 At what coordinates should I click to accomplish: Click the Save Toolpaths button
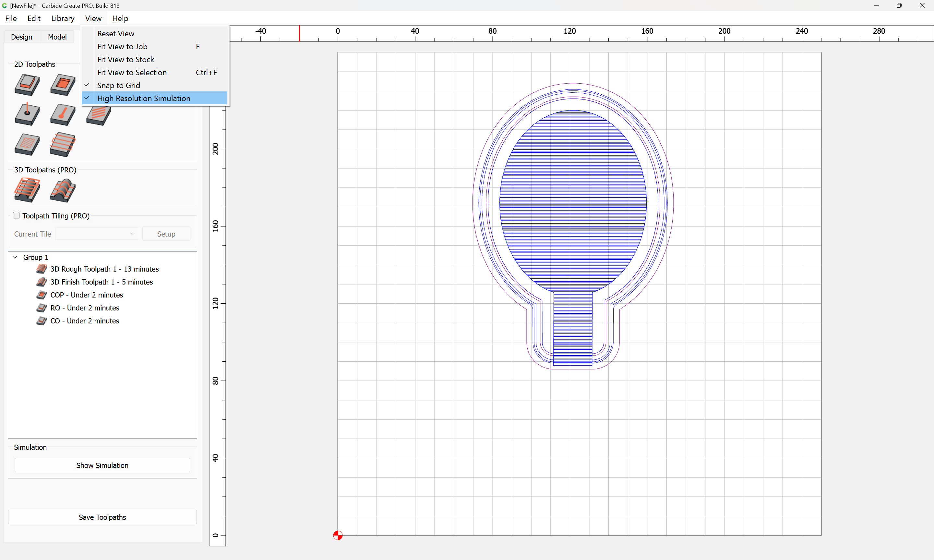click(x=102, y=517)
